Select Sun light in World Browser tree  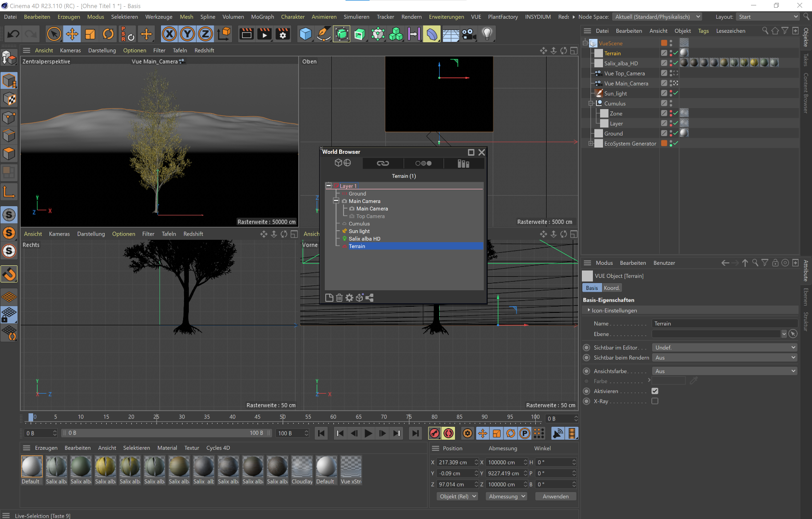coord(359,231)
